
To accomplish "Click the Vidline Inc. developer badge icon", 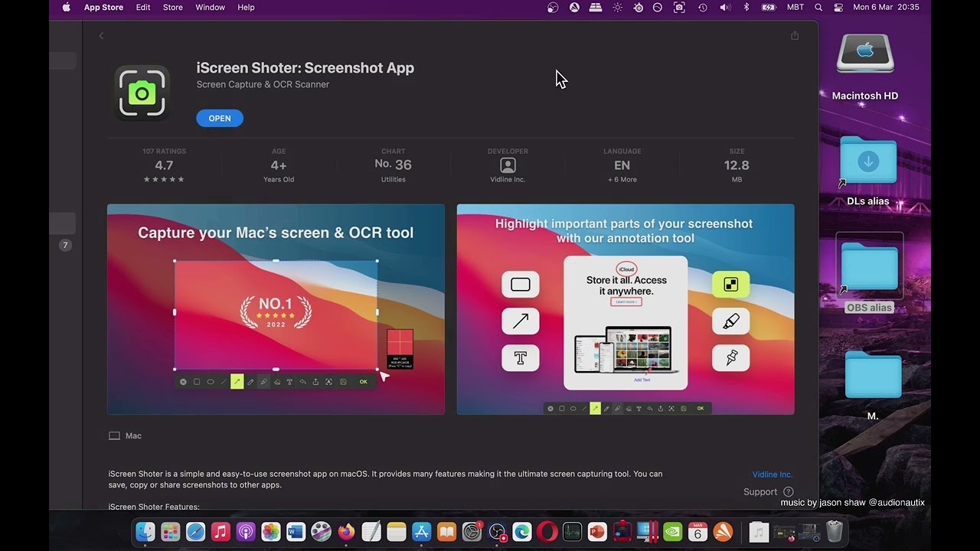I will point(508,165).
